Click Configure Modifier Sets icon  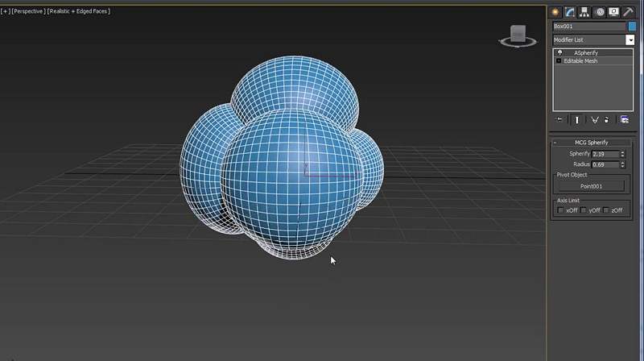pyautogui.click(x=625, y=119)
